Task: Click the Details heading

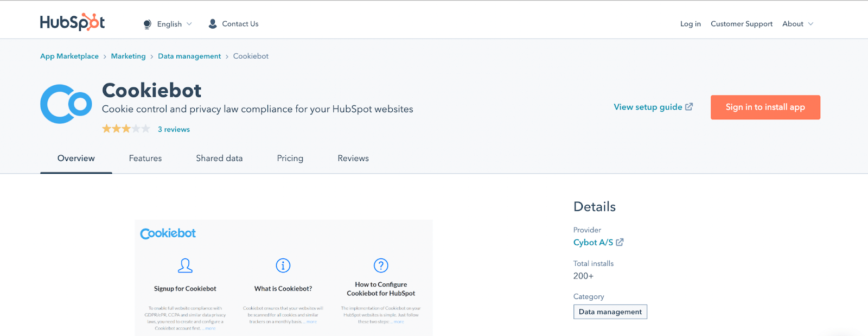Action: click(x=595, y=207)
